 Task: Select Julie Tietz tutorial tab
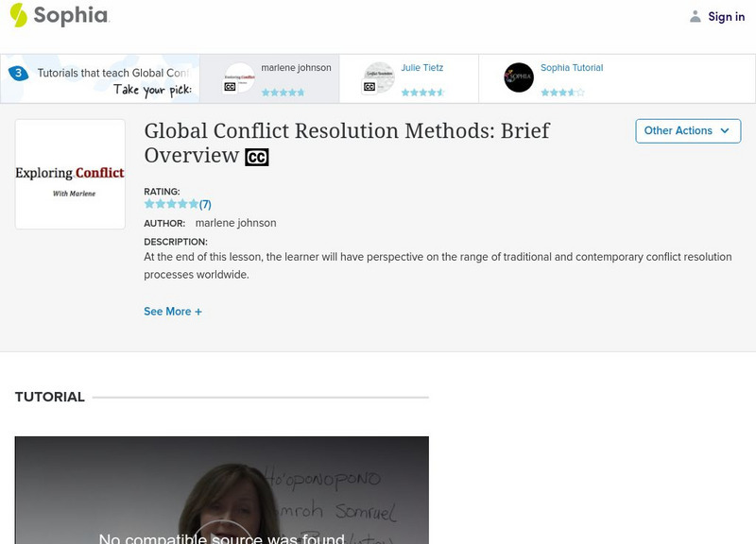pyautogui.click(x=409, y=78)
